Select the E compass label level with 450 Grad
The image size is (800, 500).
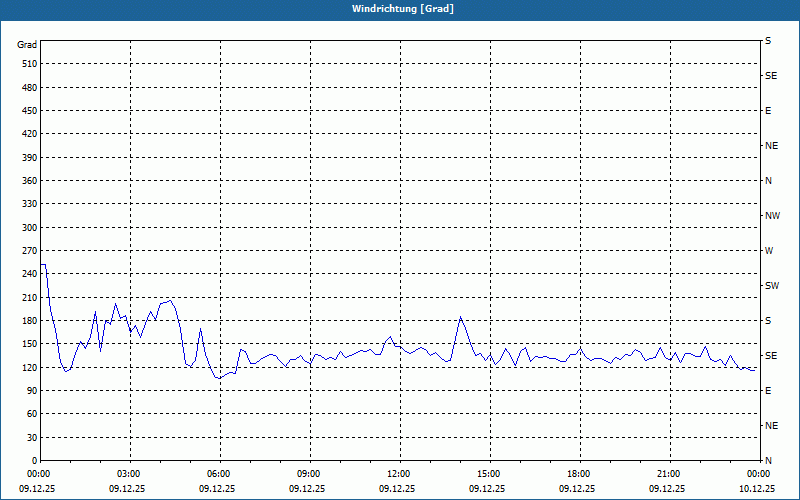(768, 111)
